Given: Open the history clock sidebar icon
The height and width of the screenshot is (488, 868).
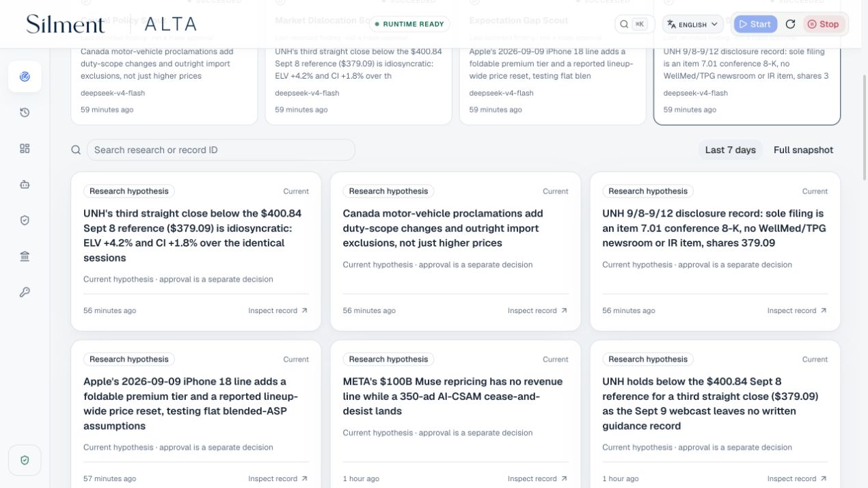Looking at the screenshot, I should coord(25,112).
